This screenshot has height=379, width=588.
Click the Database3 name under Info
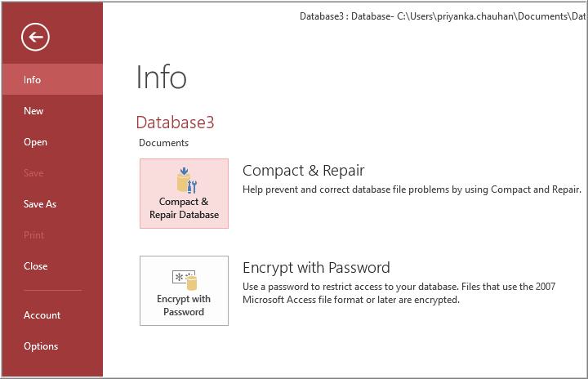point(175,123)
